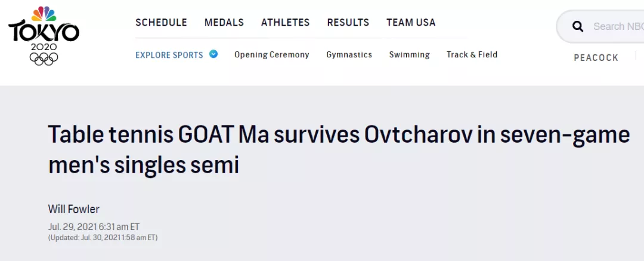Viewport: 644px width, 261px height.
Task: Expand the Explore Sports menu label
Action: coord(169,55)
